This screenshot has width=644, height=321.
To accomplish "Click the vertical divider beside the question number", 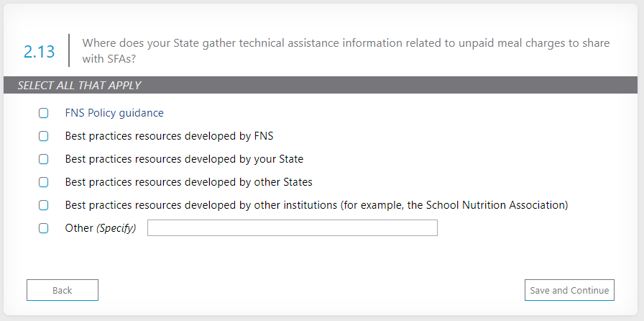I will (69, 50).
